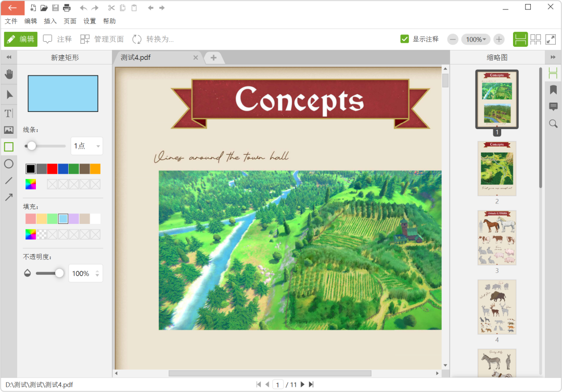
Task: Navigate to next view arrow
Action: pyautogui.click(x=162, y=7)
